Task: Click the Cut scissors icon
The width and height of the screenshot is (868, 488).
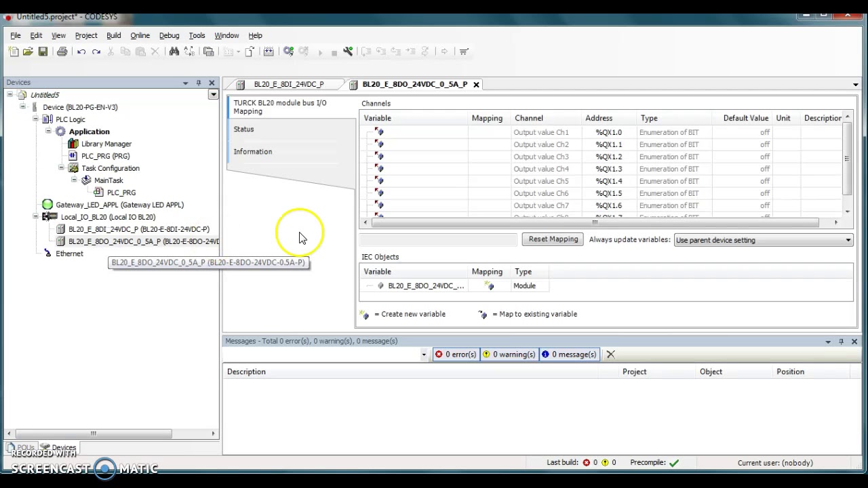Action: [x=111, y=52]
